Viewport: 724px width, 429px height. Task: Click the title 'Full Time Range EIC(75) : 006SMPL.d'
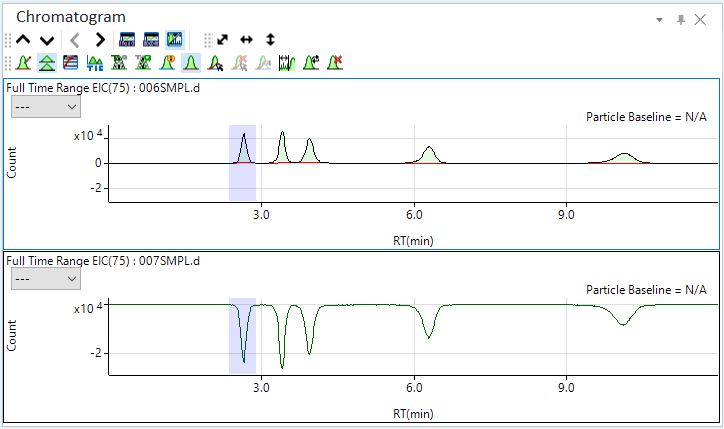103,88
